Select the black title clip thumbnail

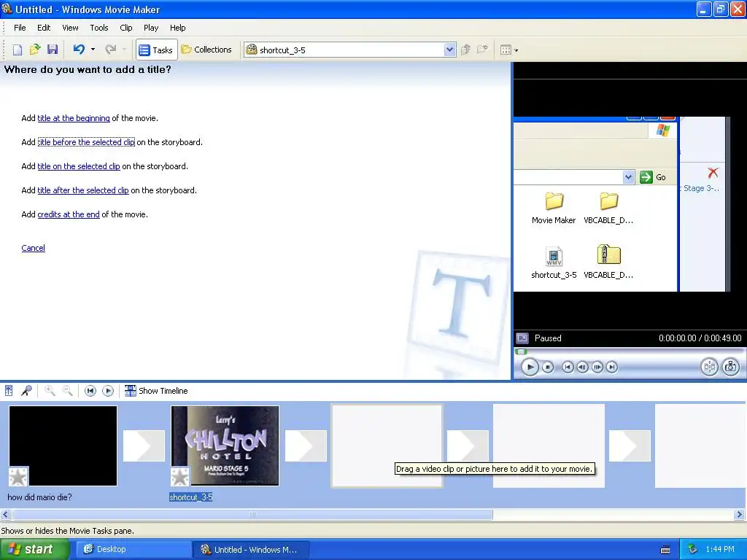click(x=63, y=446)
